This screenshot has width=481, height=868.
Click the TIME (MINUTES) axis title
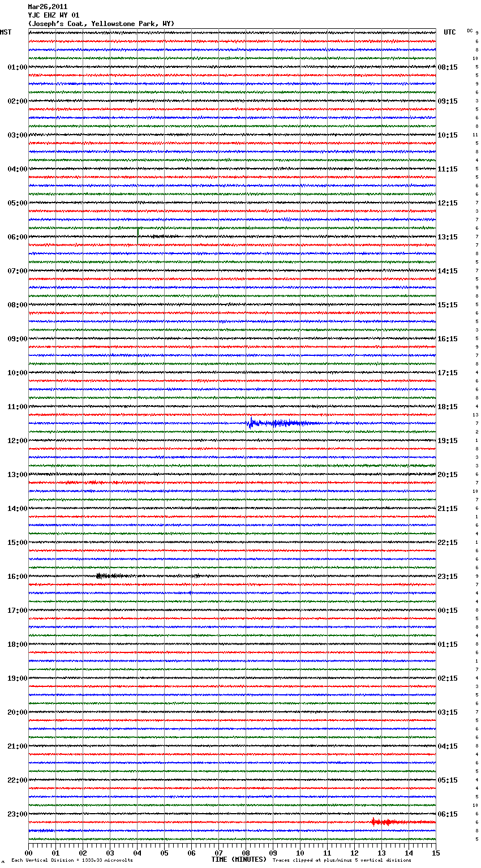[239, 860]
